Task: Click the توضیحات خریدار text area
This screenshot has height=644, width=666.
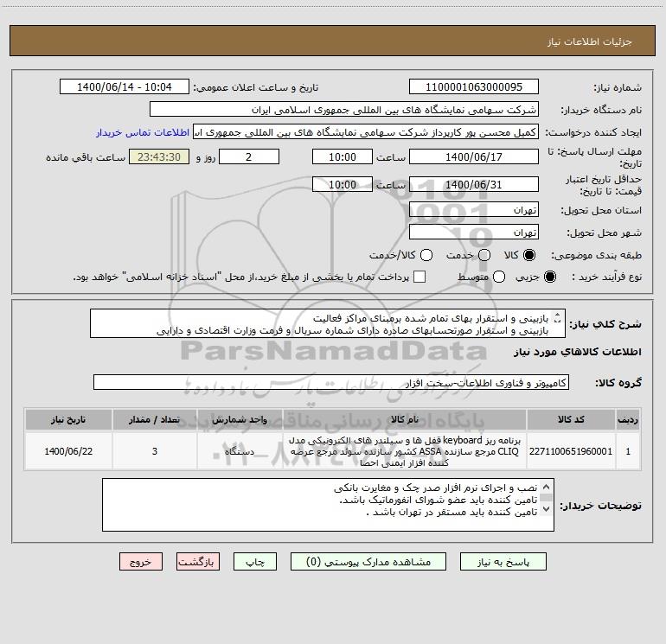Action: [x=328, y=505]
